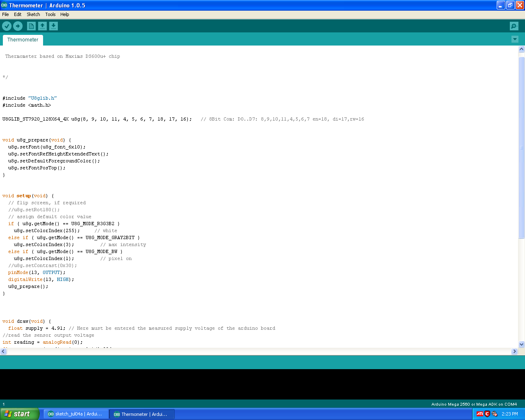Click the line number 1 in status bar

[4, 404]
